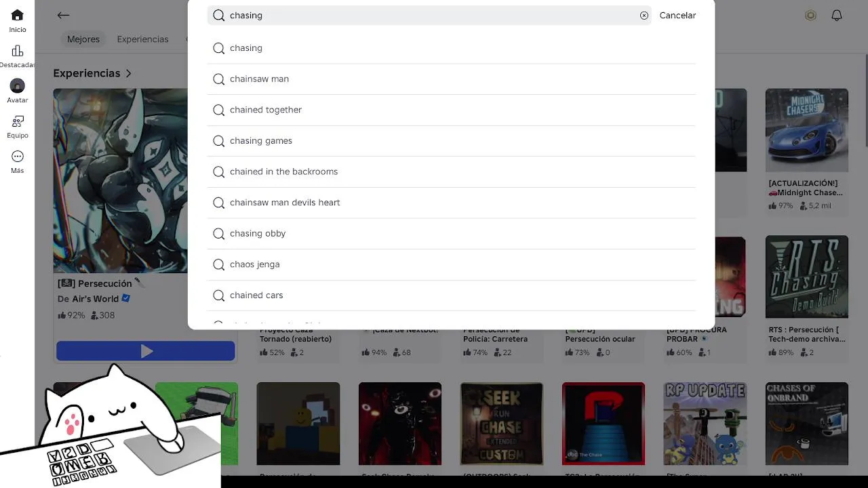The image size is (868, 488).
Task: Open the RP UPDATE game thumbnail
Action: tap(705, 424)
